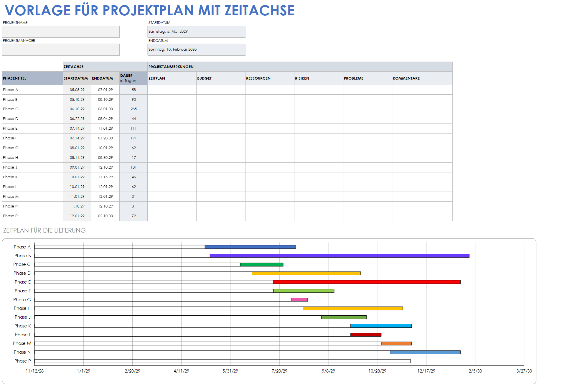562x392 pixels.
Task: Click the orange Phase M bar in chart
Action: (396, 344)
